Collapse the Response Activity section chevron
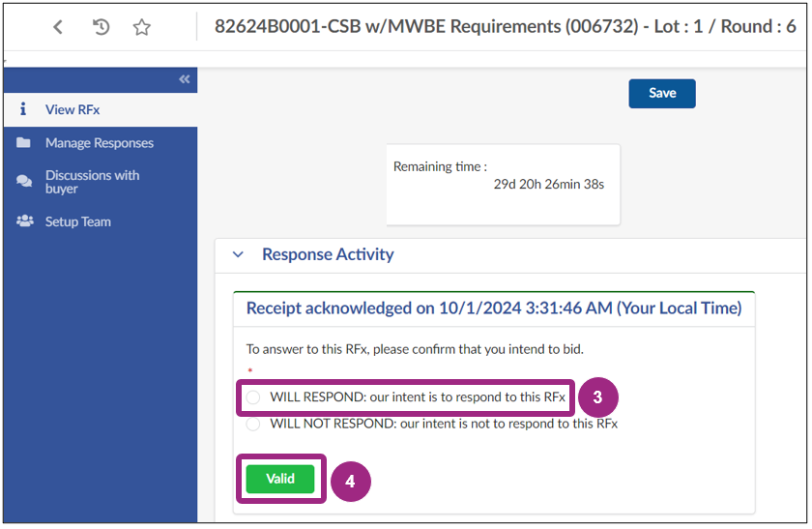812x529 pixels. pos(238,254)
